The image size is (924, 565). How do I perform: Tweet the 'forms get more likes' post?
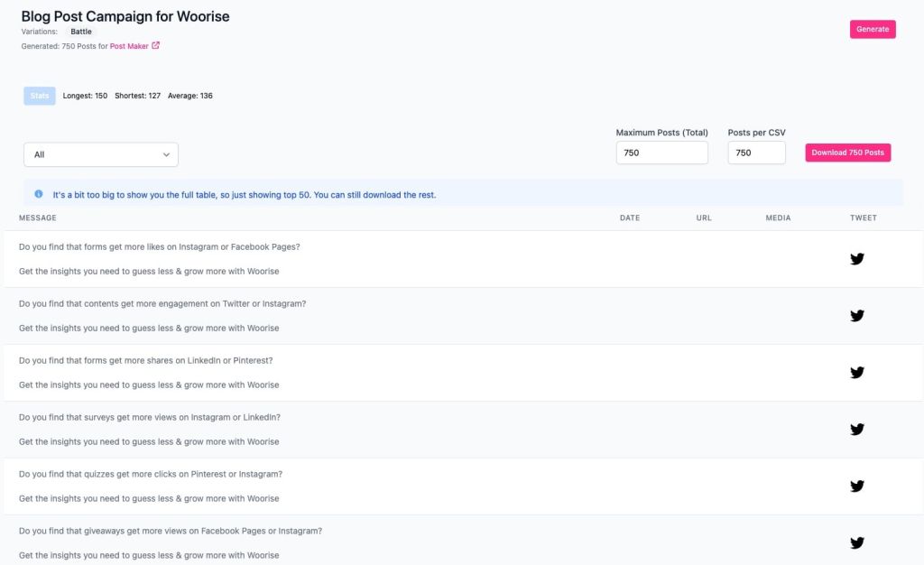(857, 259)
